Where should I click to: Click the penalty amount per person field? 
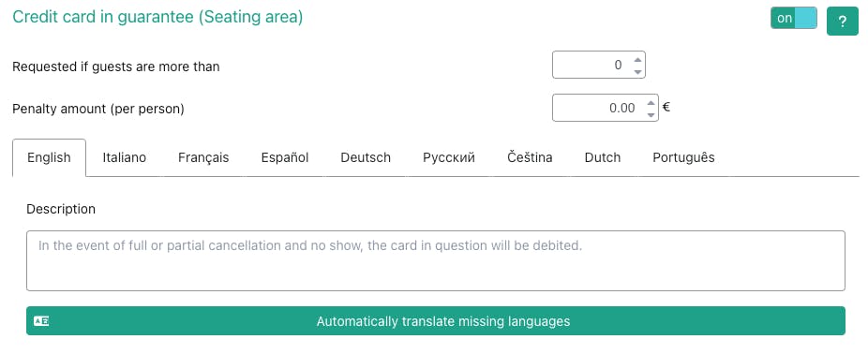point(606,108)
